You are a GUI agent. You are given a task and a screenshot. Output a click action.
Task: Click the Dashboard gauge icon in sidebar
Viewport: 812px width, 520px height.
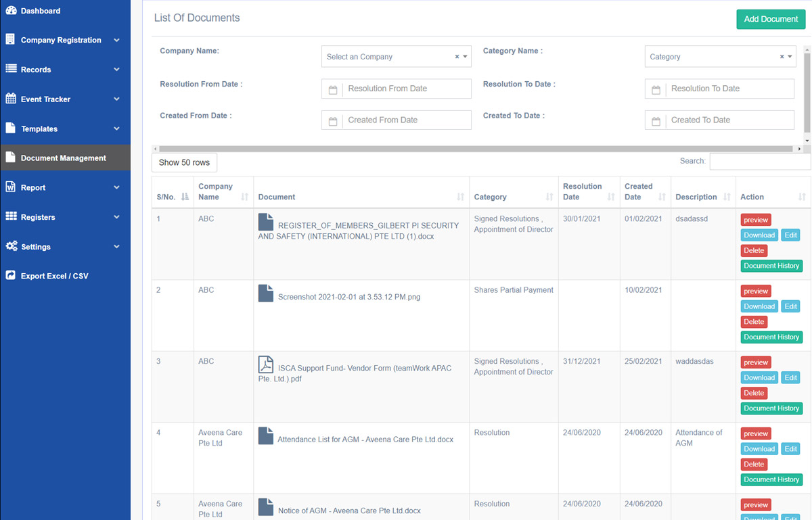(10, 11)
